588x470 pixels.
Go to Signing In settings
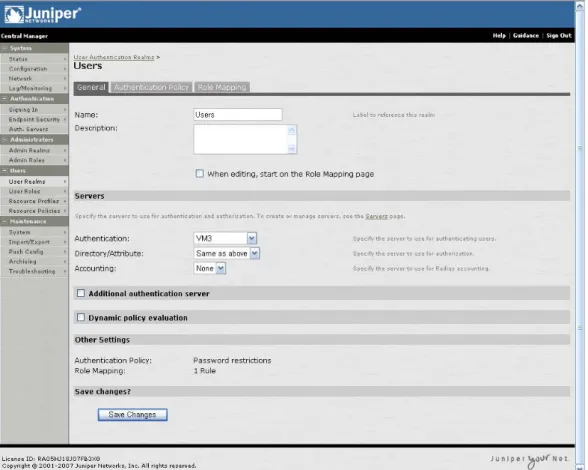[x=34, y=110]
